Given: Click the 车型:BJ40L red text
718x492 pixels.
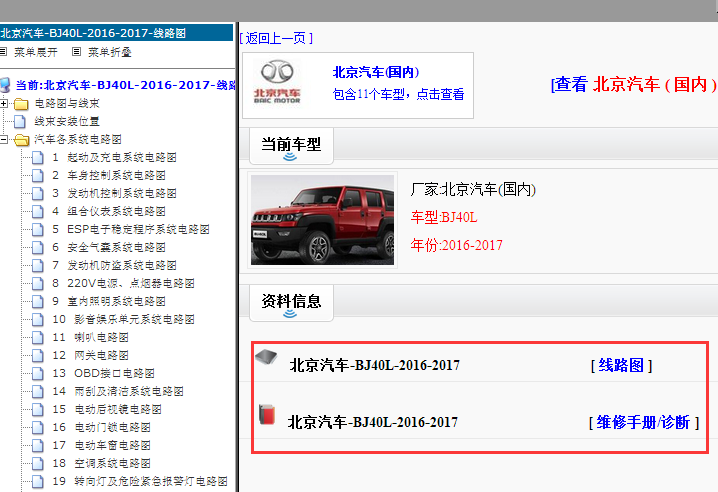Looking at the screenshot, I should pos(444,217).
